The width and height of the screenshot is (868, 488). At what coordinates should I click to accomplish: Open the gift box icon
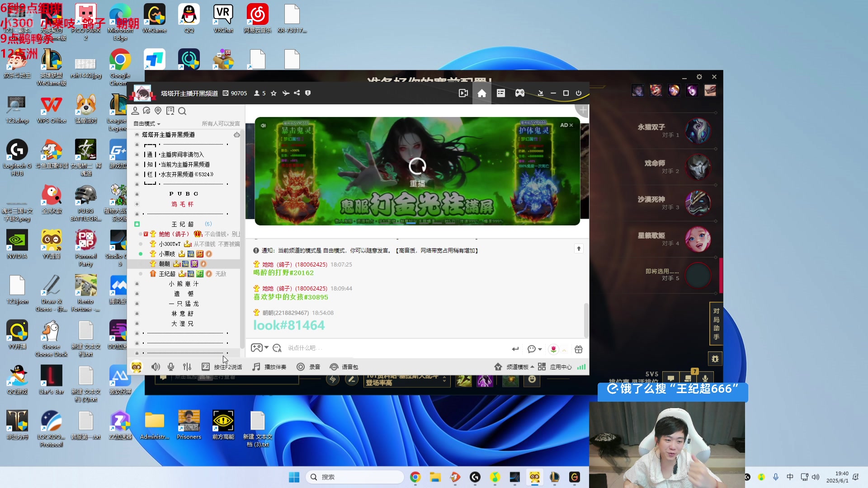(579, 349)
